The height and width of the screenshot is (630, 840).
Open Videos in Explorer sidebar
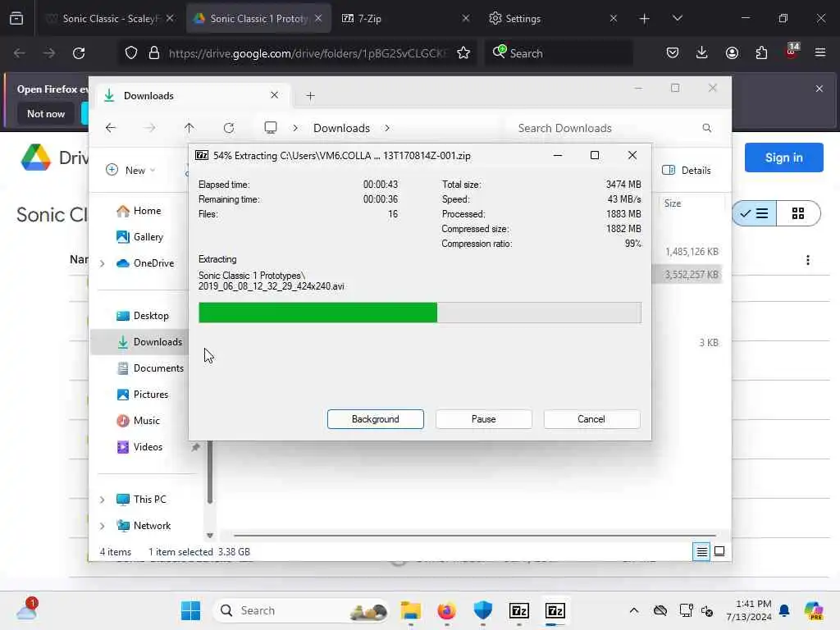click(139, 447)
